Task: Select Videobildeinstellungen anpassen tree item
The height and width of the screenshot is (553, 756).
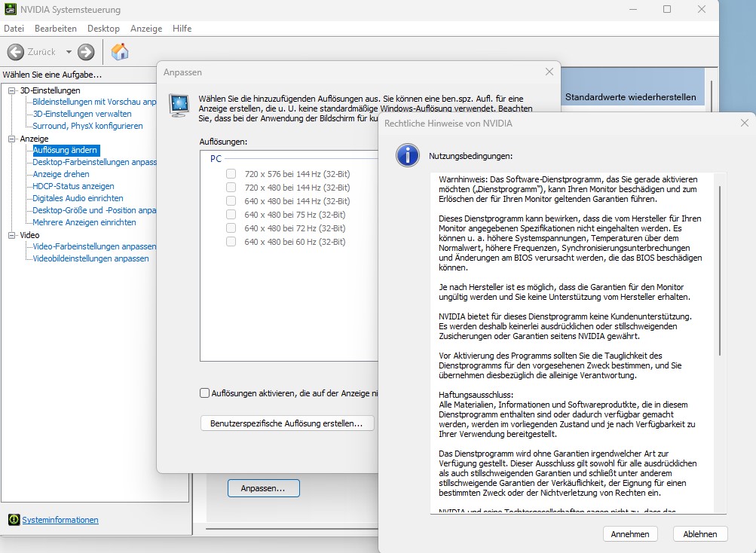Action: 90,258
